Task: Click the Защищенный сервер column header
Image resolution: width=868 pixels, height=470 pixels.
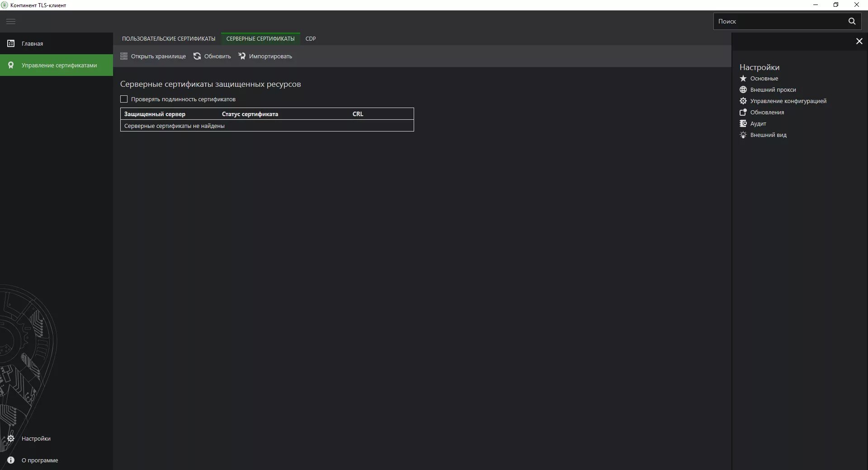Action: point(155,114)
